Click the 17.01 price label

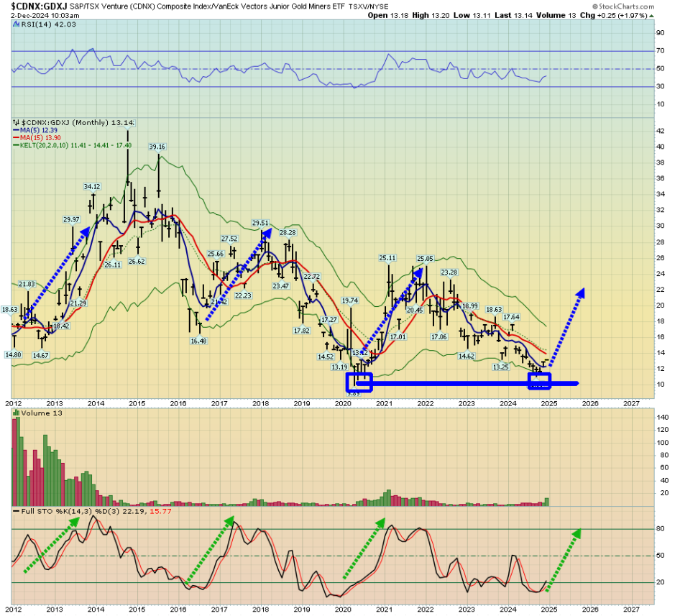coord(398,336)
